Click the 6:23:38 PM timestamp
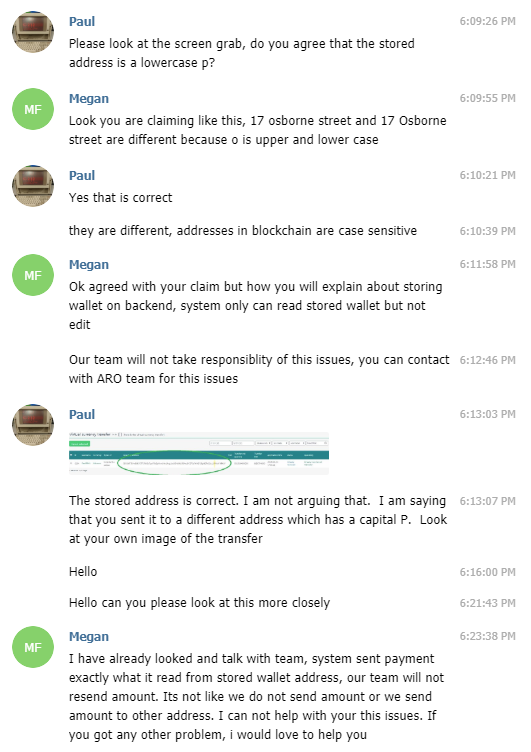Screen dimensions: 531x752 tap(487, 636)
